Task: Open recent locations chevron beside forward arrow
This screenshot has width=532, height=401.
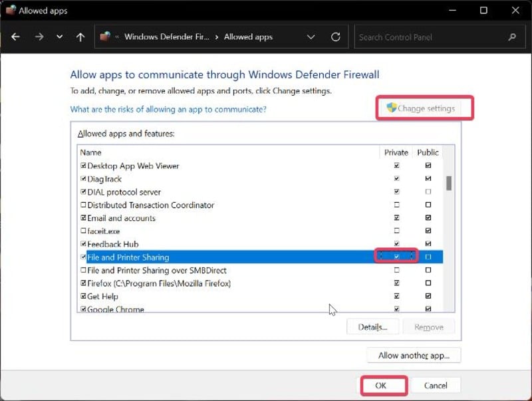Action: pyautogui.click(x=60, y=37)
